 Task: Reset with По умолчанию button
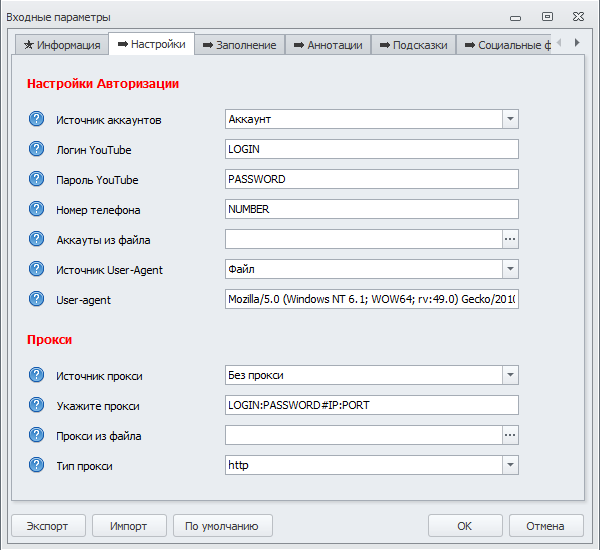223,526
